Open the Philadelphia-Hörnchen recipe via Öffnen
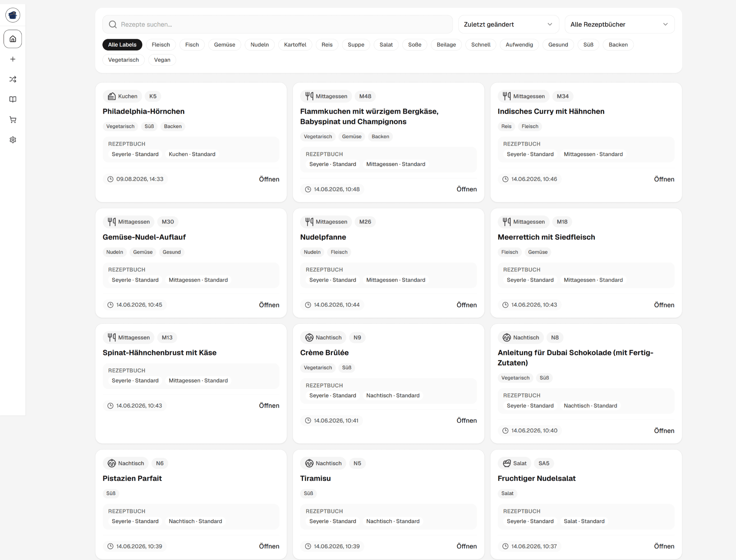Screen dimensions: 736x560 (x=269, y=179)
